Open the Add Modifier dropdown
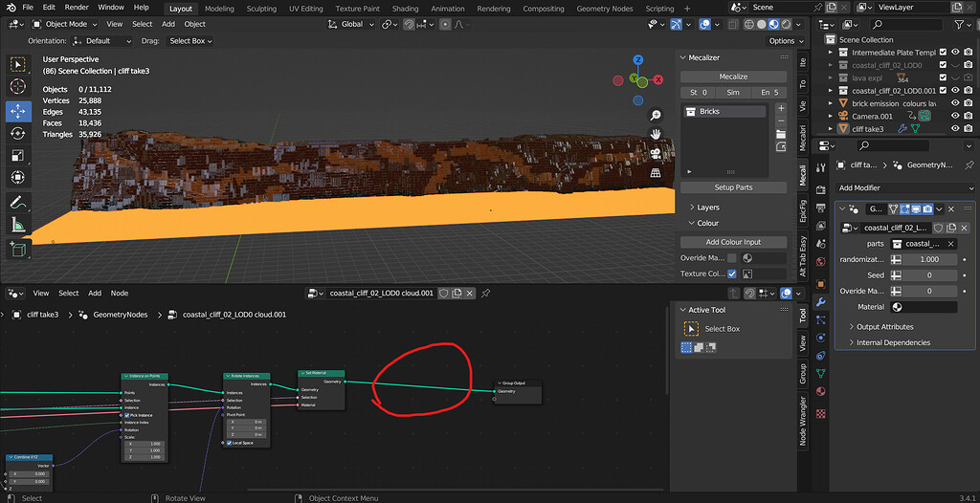This screenshot has width=980, height=503. [905, 188]
